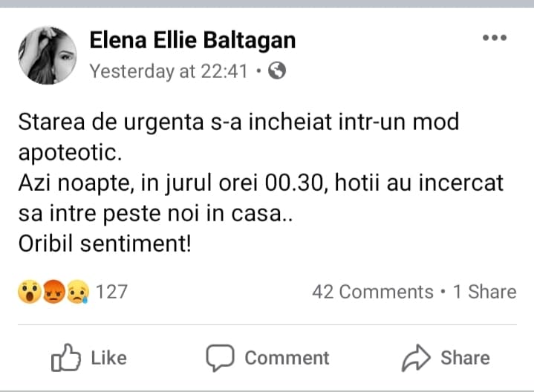Click the post line starting "Starea de urgenta"
The height and width of the screenshot is (392, 534).
pos(238,122)
